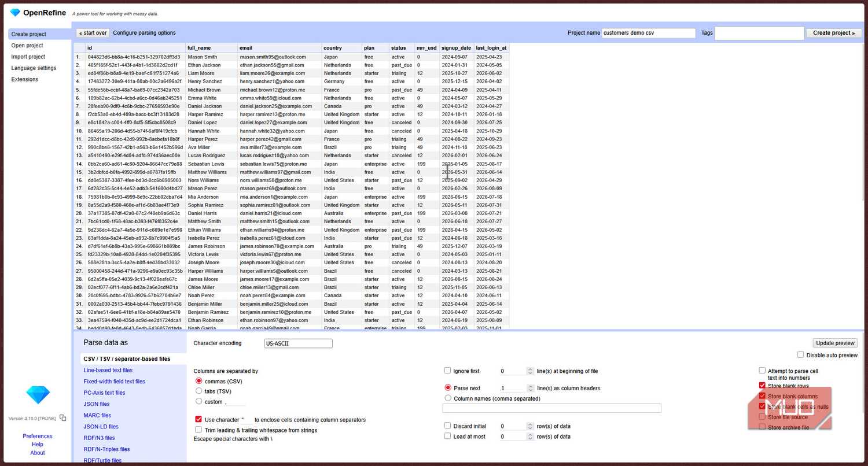Open the Create project sidebar tab

coord(39,34)
